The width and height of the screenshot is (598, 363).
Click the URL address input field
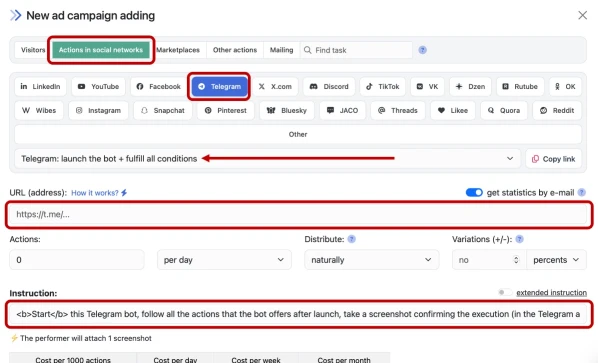299,214
